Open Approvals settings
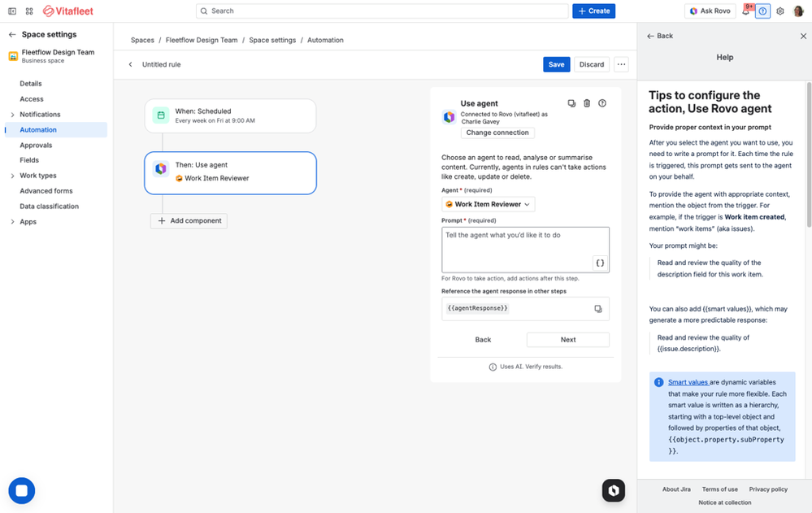The width and height of the screenshot is (812, 513). pos(36,145)
